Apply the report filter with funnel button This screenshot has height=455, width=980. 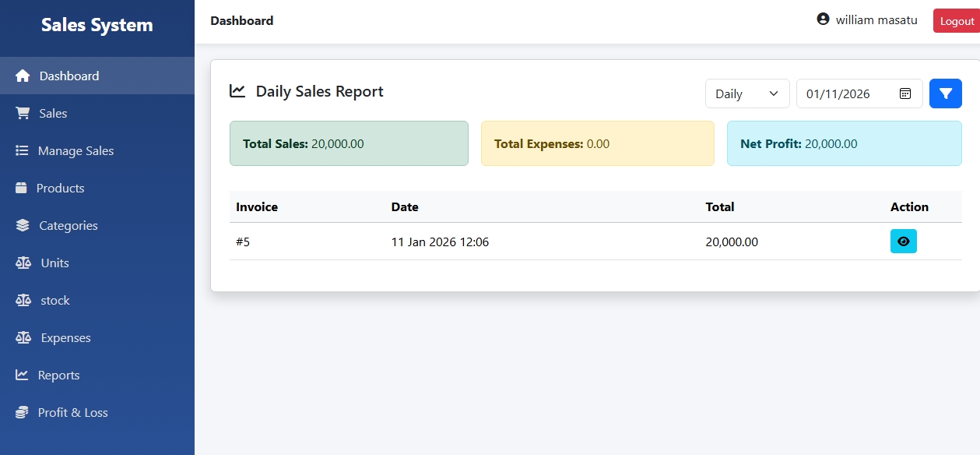click(x=945, y=93)
